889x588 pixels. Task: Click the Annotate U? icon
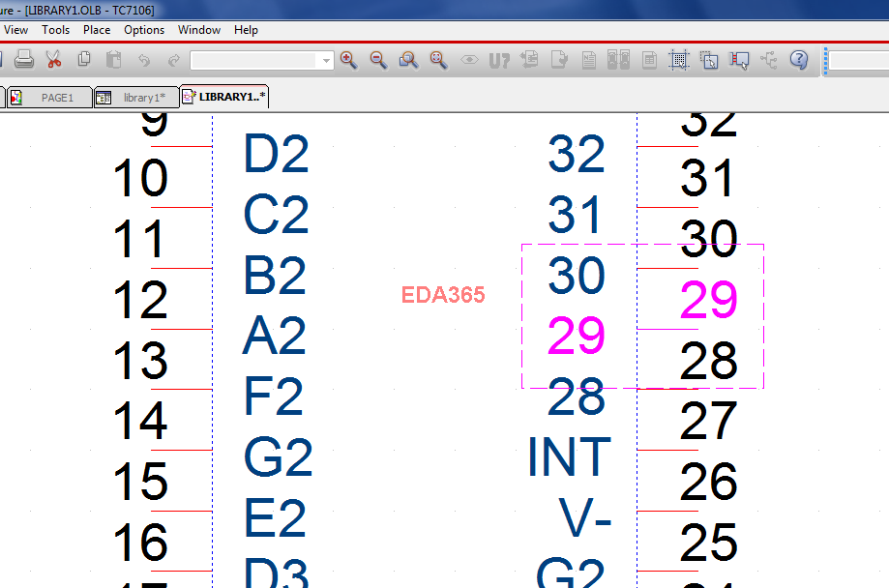click(x=499, y=60)
